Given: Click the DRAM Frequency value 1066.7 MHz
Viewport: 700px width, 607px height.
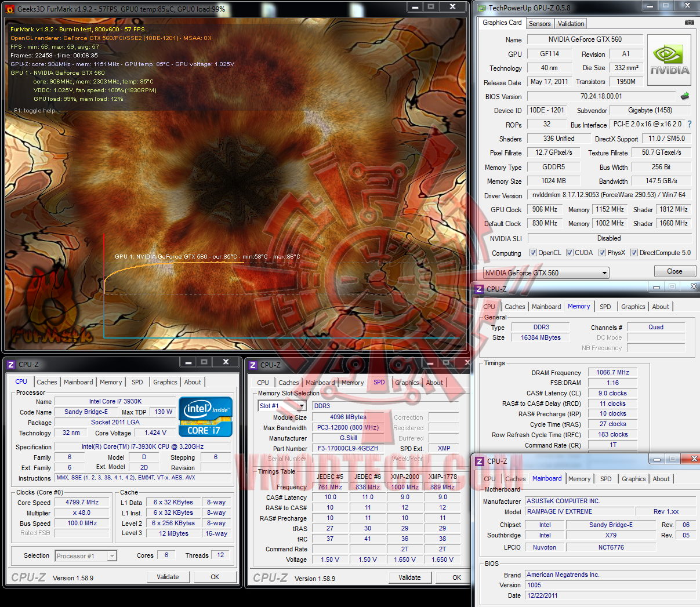Looking at the screenshot, I should pyautogui.click(x=612, y=373).
